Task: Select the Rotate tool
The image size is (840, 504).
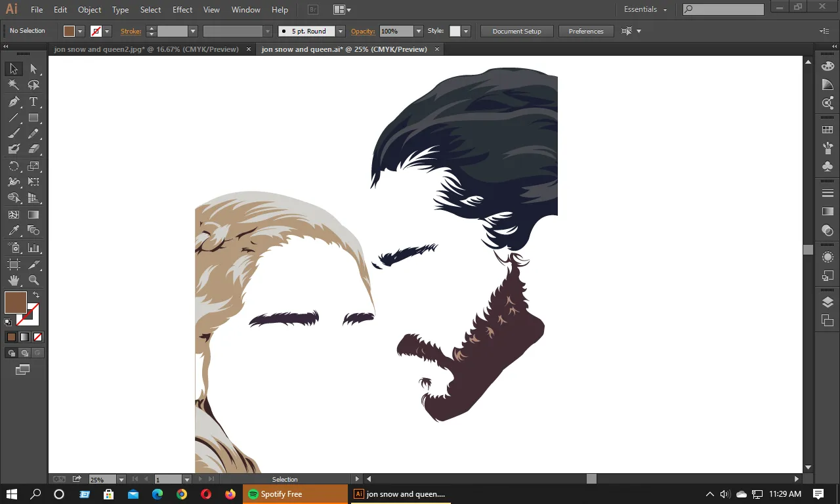Action: (x=13, y=166)
